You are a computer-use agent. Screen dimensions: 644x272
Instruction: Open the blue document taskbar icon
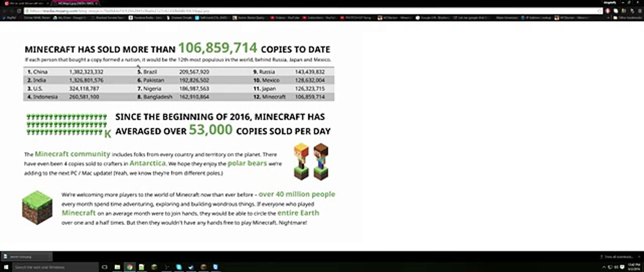216,267
